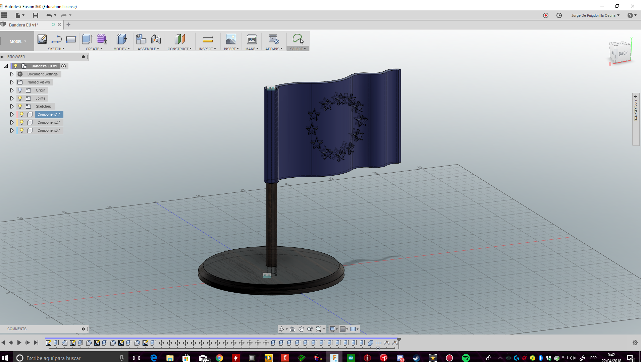
Task: Click the BACK face of the ViewCube
Action: (623, 54)
